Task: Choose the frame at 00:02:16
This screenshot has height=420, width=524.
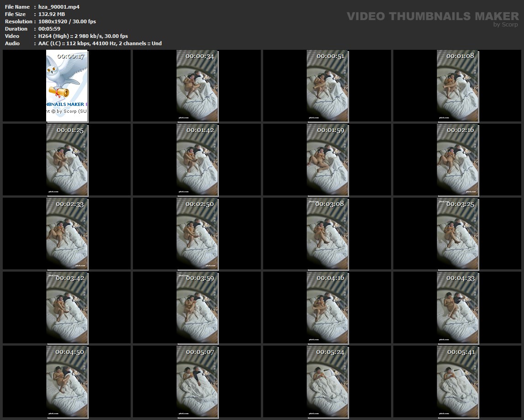Action: pos(458,160)
